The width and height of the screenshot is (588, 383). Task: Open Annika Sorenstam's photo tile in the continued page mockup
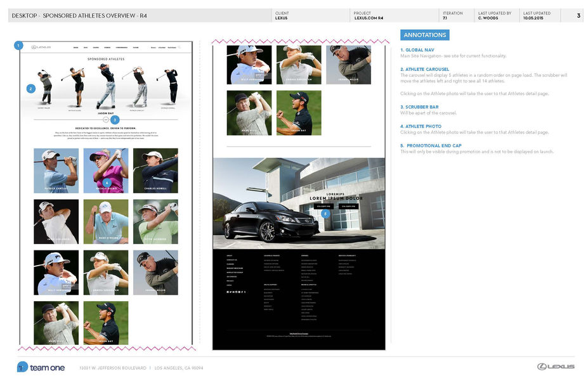pos(299,65)
